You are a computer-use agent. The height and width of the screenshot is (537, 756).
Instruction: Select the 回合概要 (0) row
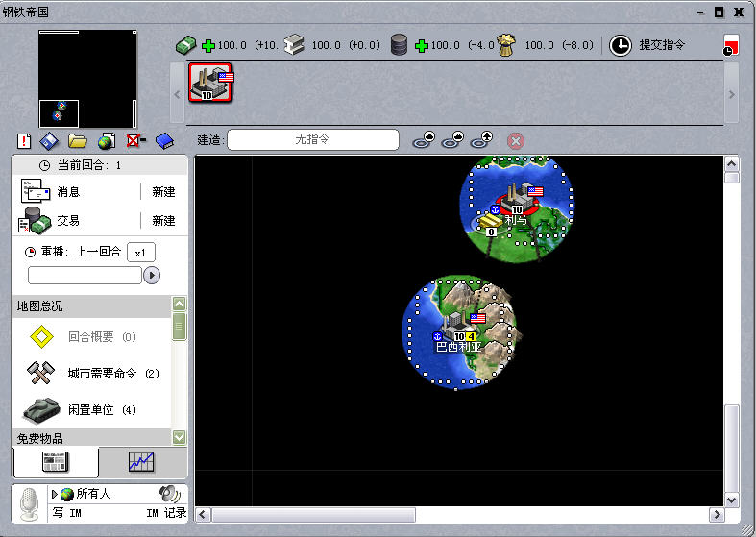point(91,336)
